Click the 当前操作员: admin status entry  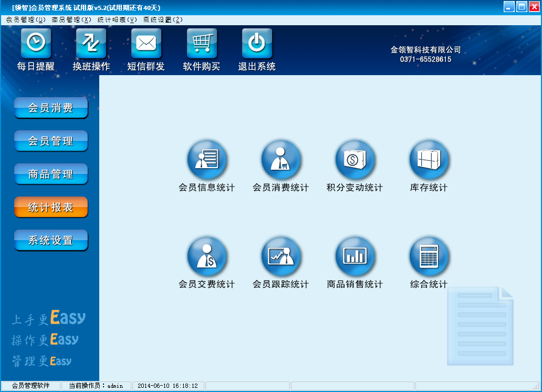96,386
